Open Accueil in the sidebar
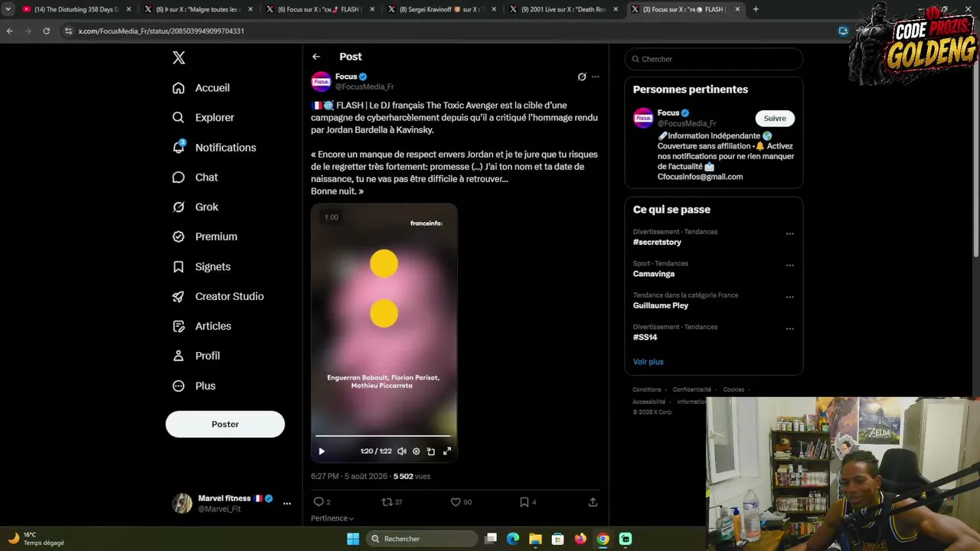 tap(201, 88)
